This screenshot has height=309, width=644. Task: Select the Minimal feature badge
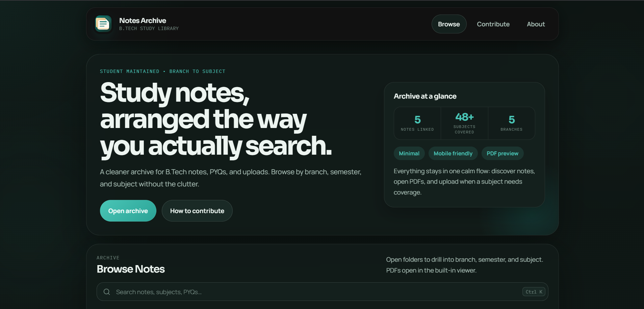coord(409,153)
